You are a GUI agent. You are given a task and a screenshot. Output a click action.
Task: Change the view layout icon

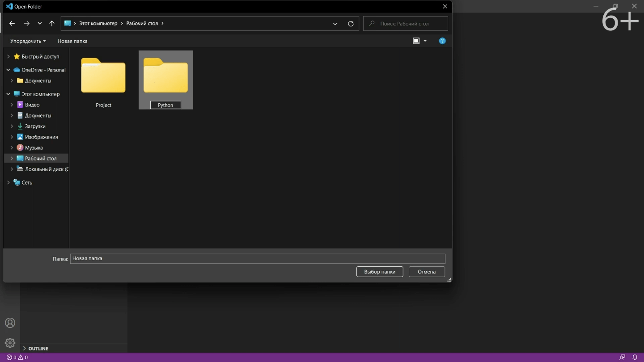(x=416, y=41)
